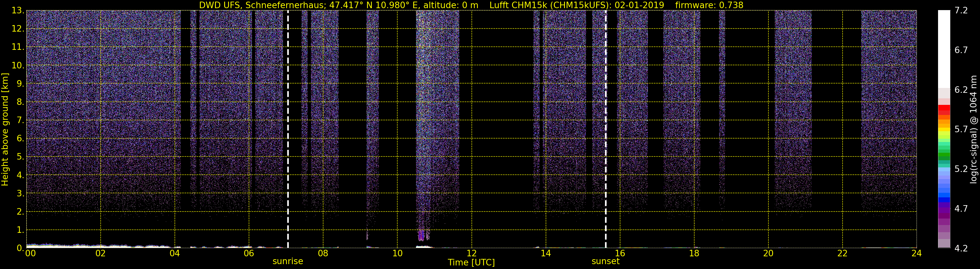Click the height axis tick label '13.'
Screen dimensions: 980x269
point(18,10)
